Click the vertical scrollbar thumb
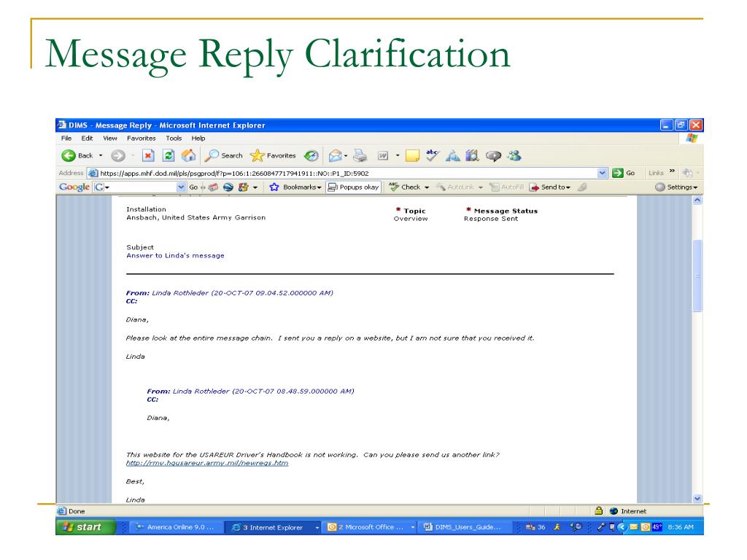This screenshot has height=560, width=747. [696, 276]
